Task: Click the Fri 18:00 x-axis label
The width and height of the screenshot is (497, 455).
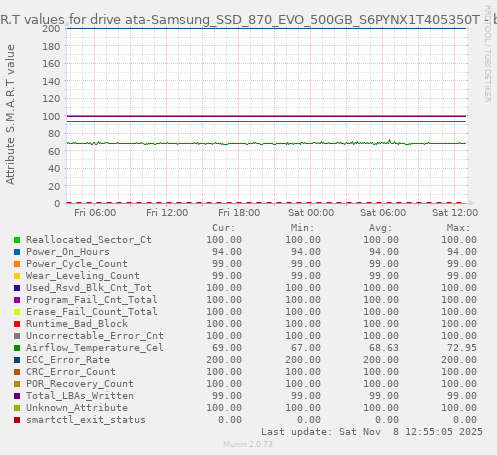Action: coord(239,213)
